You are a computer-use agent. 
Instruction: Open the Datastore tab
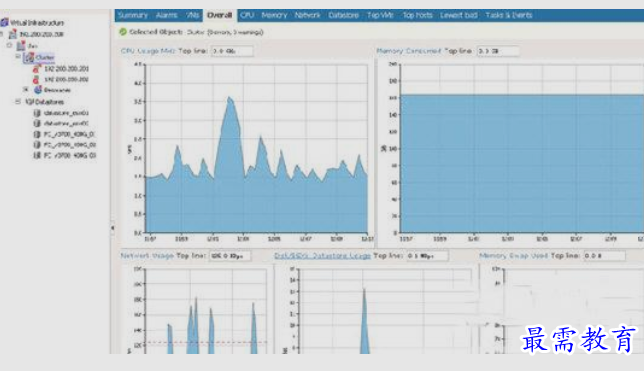[343, 15]
